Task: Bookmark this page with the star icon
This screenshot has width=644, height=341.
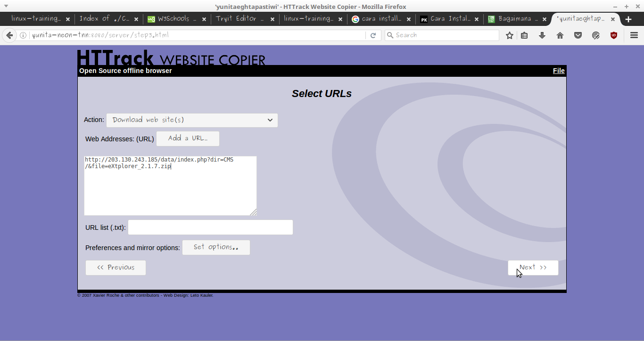Action: pyautogui.click(x=510, y=35)
